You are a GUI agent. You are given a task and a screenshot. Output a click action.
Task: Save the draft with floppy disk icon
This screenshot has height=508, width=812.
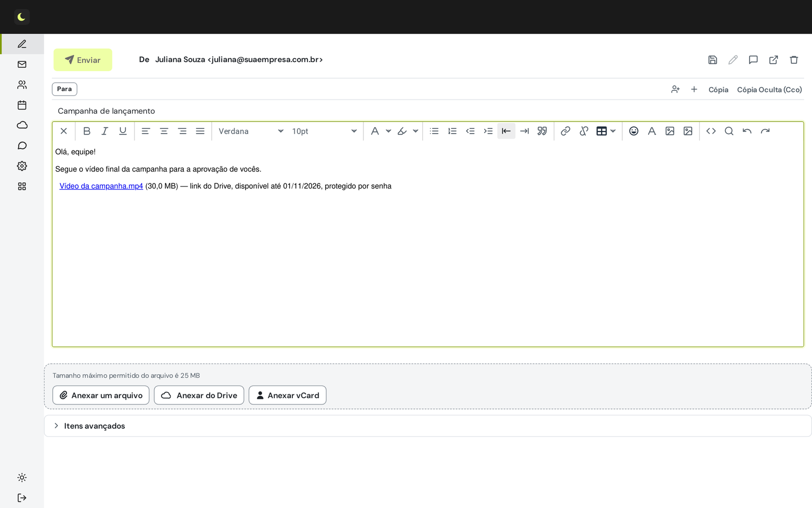click(x=713, y=60)
